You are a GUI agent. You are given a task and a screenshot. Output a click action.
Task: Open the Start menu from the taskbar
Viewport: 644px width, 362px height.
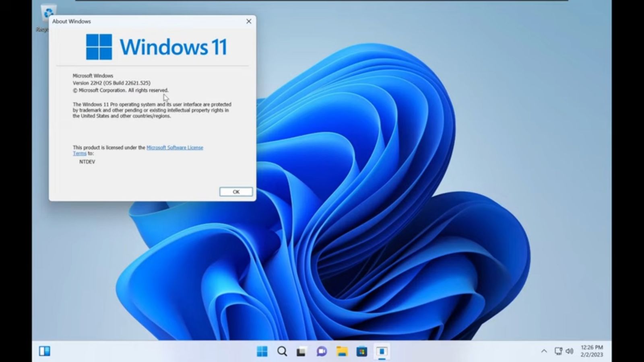pyautogui.click(x=262, y=351)
